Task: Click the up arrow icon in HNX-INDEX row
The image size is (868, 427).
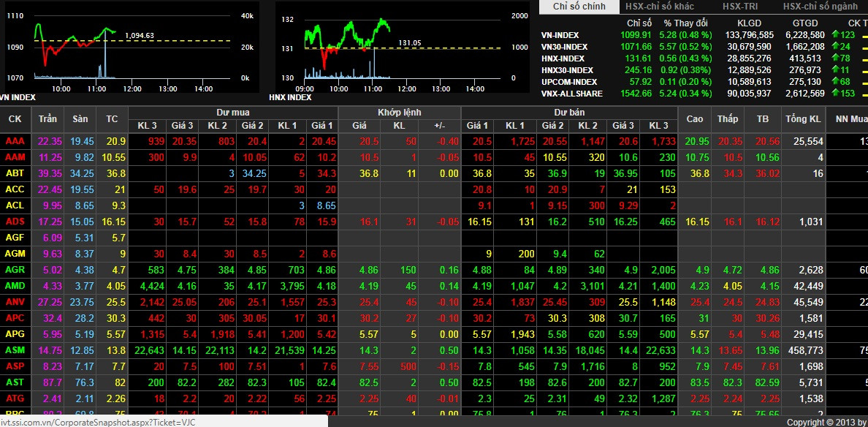Action: [x=836, y=58]
